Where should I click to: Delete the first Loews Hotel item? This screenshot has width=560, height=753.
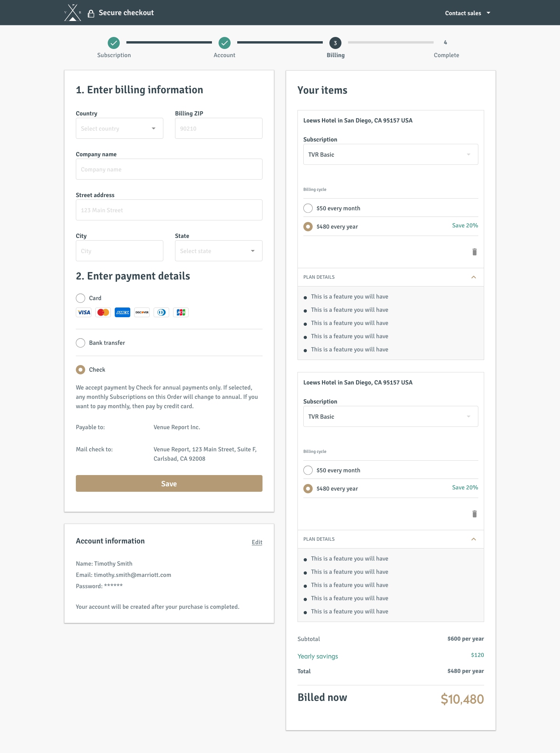(474, 252)
